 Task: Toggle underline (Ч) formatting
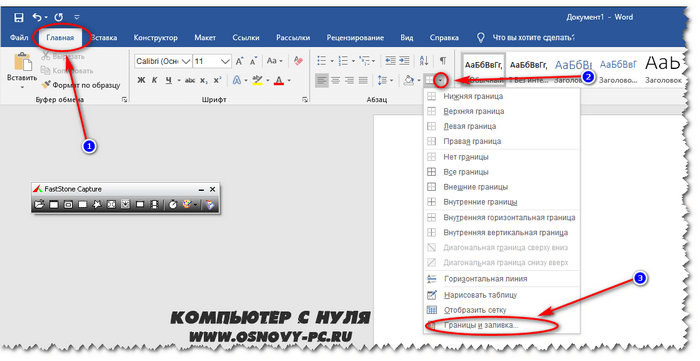(x=169, y=80)
